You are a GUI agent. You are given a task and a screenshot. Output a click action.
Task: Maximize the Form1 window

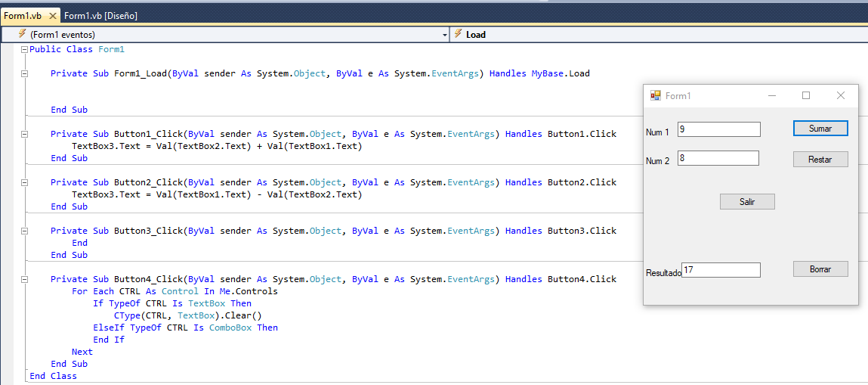806,96
